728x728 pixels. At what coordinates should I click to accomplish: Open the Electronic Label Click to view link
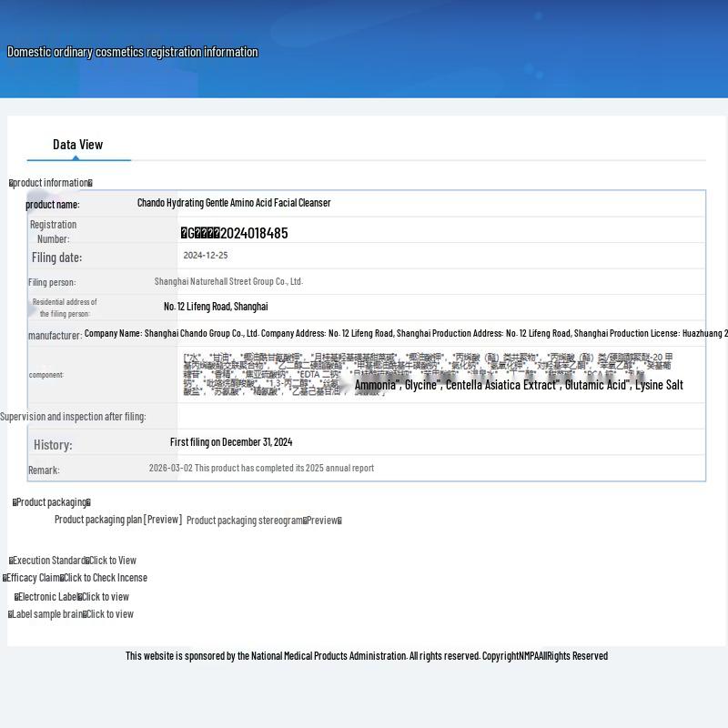pyautogui.click(x=72, y=597)
